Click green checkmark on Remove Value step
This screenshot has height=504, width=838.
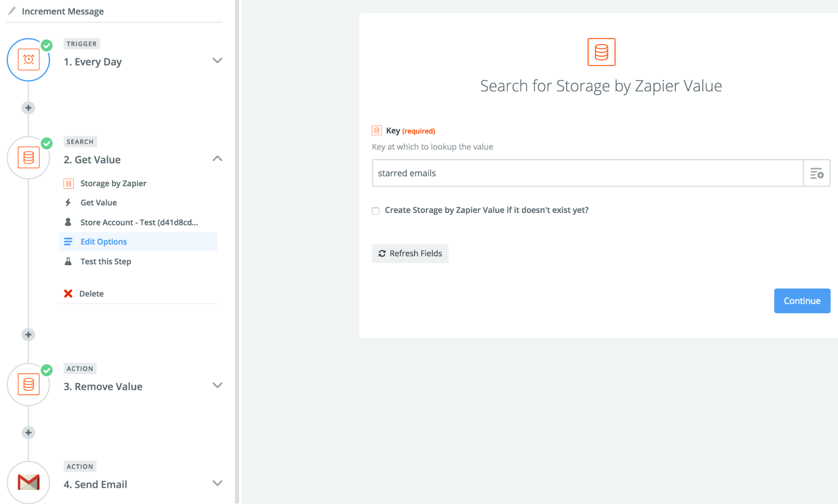47,370
